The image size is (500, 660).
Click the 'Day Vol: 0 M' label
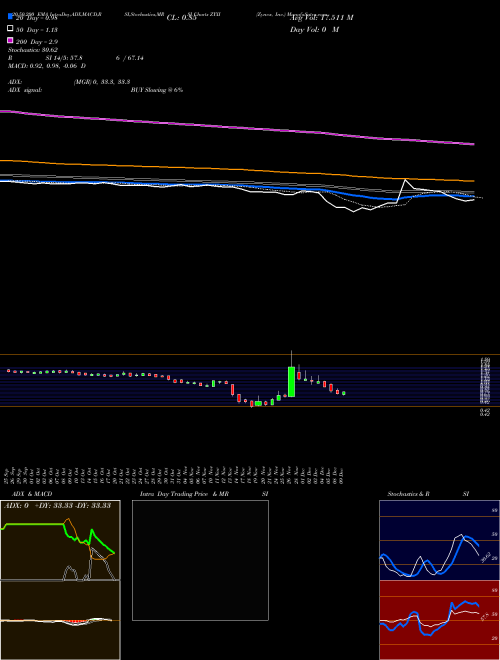click(314, 30)
